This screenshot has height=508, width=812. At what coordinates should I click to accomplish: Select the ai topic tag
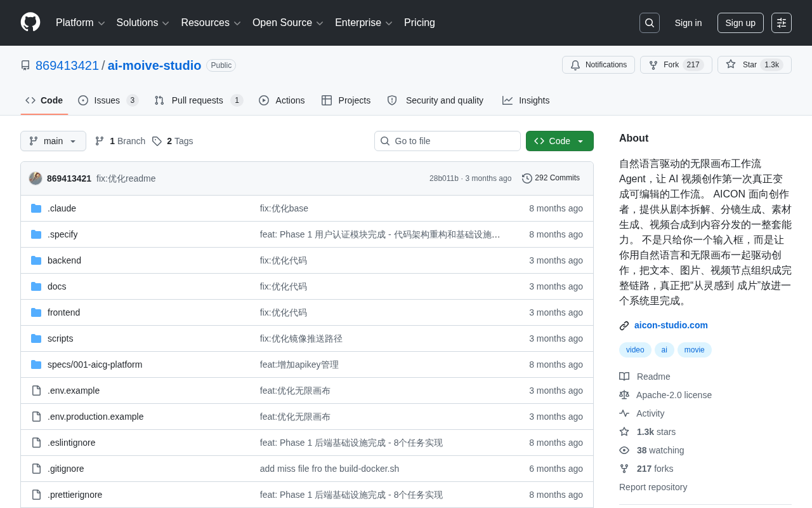(x=664, y=350)
